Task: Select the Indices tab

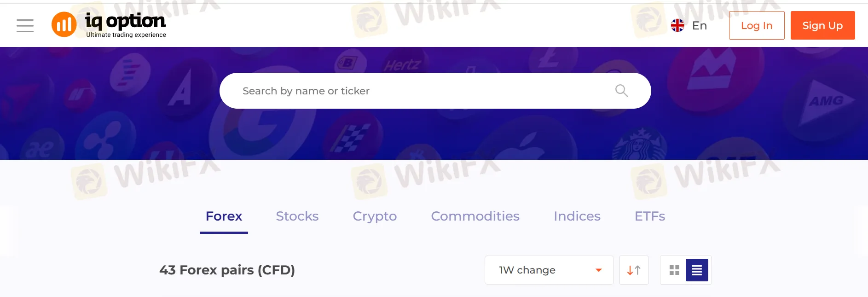Action: (577, 216)
